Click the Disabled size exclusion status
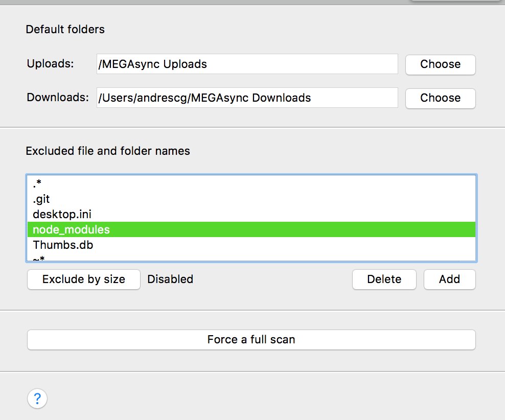The image size is (505, 420). point(170,279)
